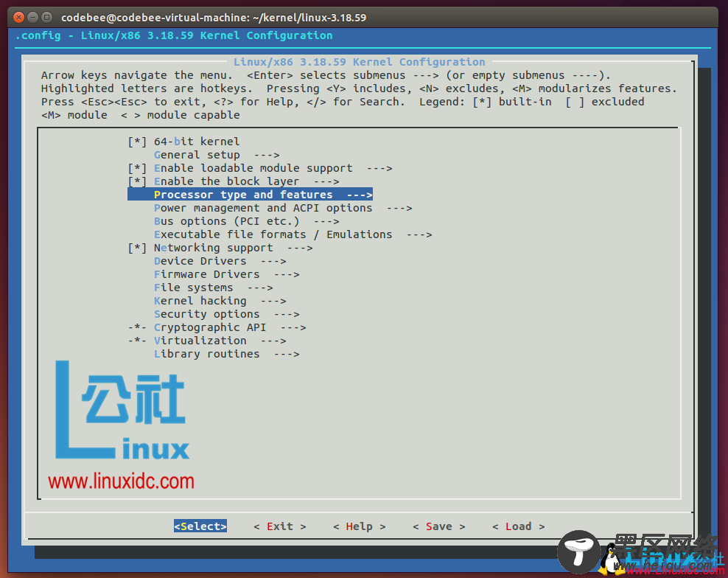
Task: Click the -*- marker beside Virtualization
Action: [138, 341]
